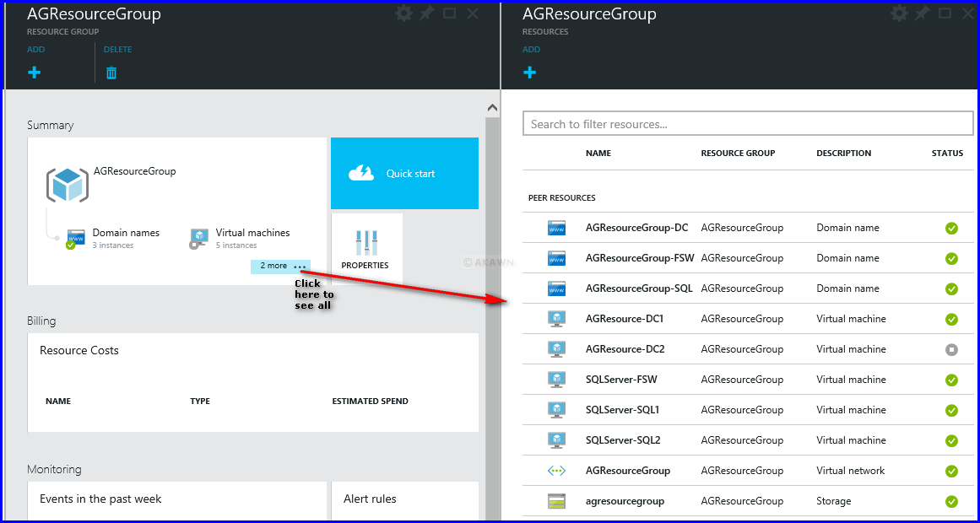Click the VM icon for AGResource-DC1
This screenshot has width=980, height=523.
click(556, 319)
